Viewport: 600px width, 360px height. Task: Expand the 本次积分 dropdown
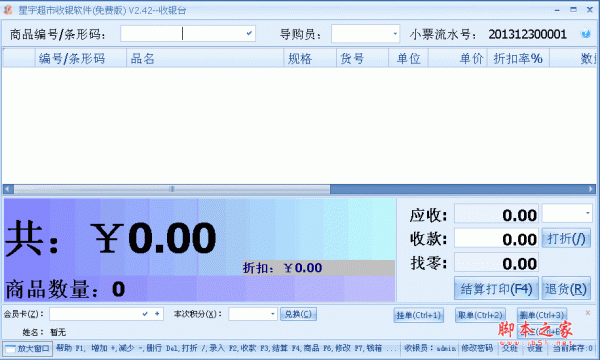pyautogui.click(x=272, y=314)
